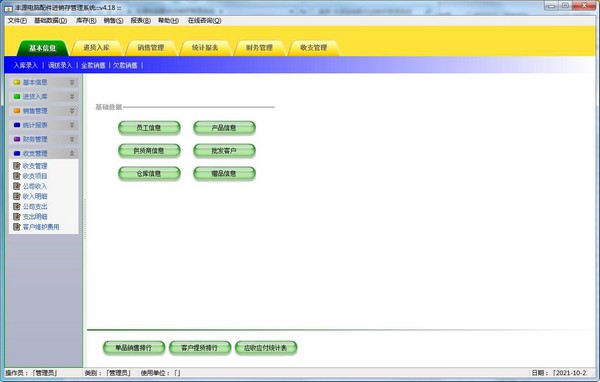Screen dimensions: 600x382
Task: Click the document icon beside 客户维护费用
Action: [16, 227]
